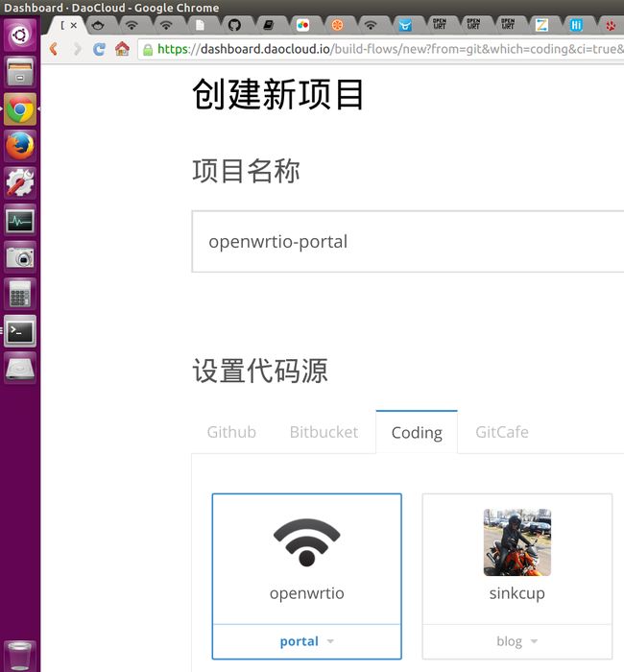Select the GitCafe code source tab
This screenshot has width=624, height=672.
coord(502,432)
